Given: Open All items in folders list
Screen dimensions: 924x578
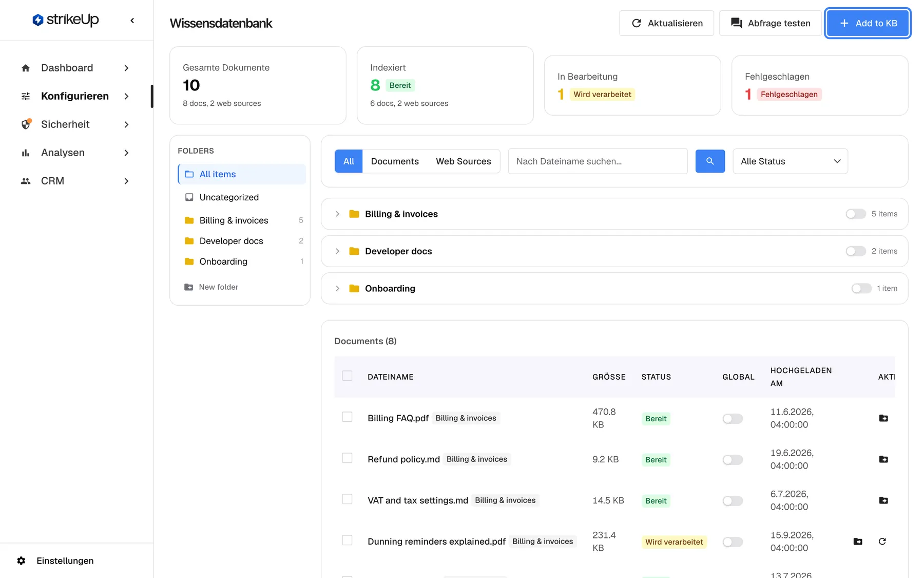Looking at the screenshot, I should pyautogui.click(x=242, y=174).
